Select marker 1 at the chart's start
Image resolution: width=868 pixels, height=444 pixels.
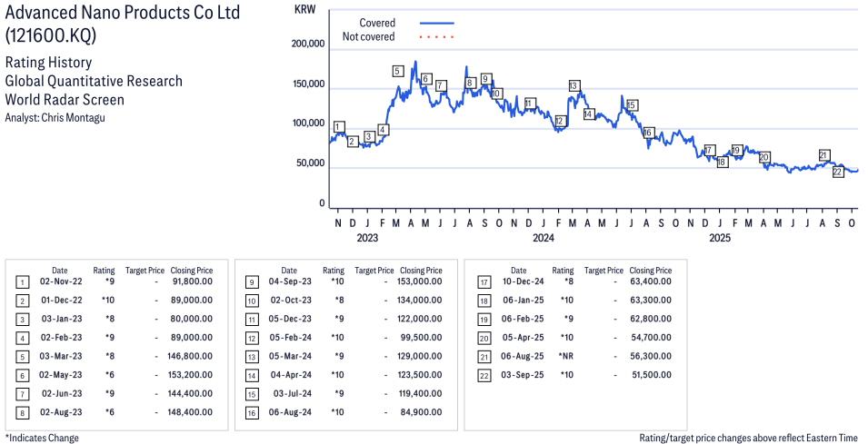tap(339, 127)
